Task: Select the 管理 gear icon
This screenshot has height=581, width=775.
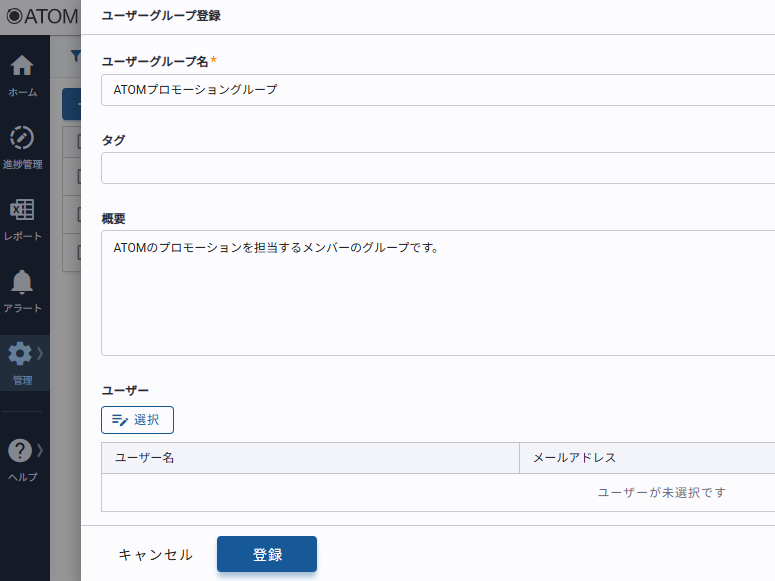Action: click(x=20, y=354)
